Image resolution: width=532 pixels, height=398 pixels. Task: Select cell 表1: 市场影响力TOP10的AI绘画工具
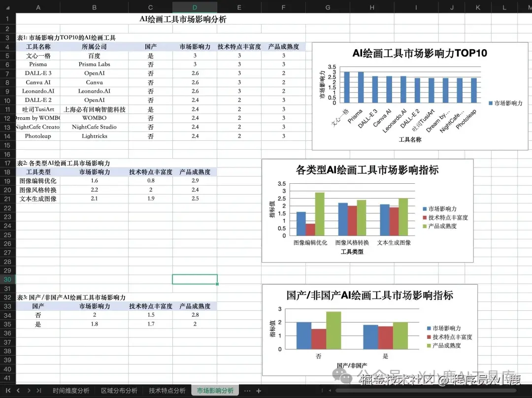pos(66,37)
